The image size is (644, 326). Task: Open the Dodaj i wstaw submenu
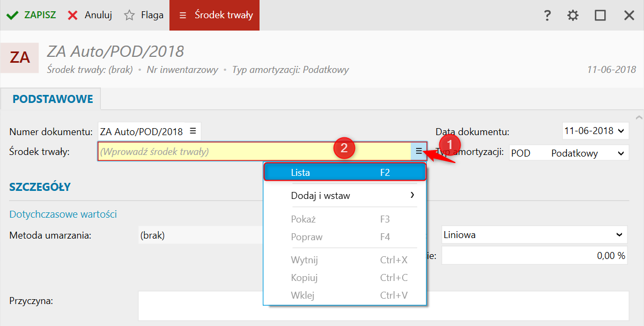tap(345, 196)
